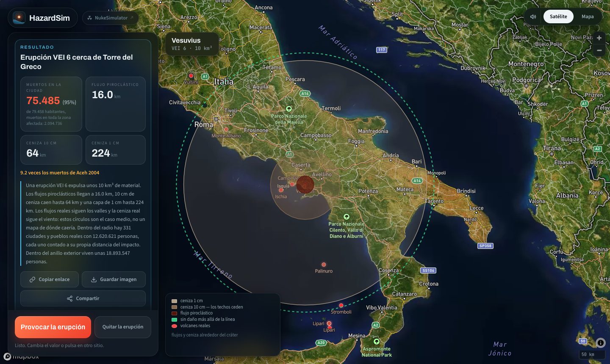Click the green sin daño legend swatch
610x364 pixels.
tap(174, 320)
